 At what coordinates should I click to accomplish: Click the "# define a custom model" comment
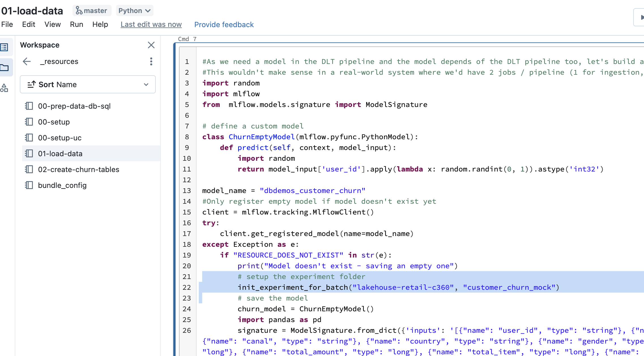click(x=253, y=126)
